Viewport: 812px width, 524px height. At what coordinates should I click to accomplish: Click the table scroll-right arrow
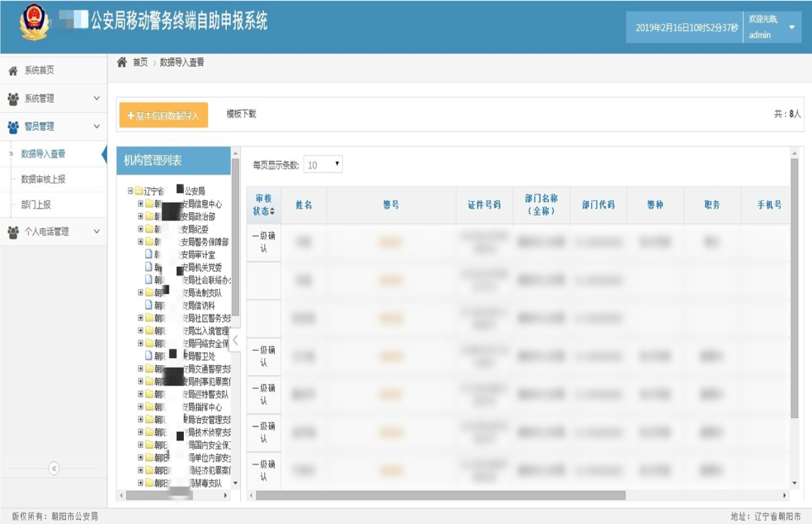[x=784, y=496]
